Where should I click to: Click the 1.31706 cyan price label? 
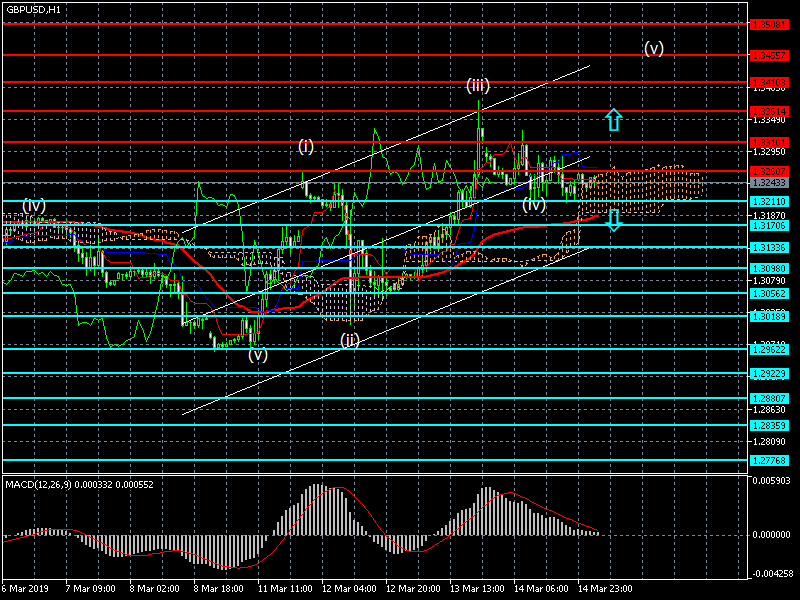coord(769,226)
